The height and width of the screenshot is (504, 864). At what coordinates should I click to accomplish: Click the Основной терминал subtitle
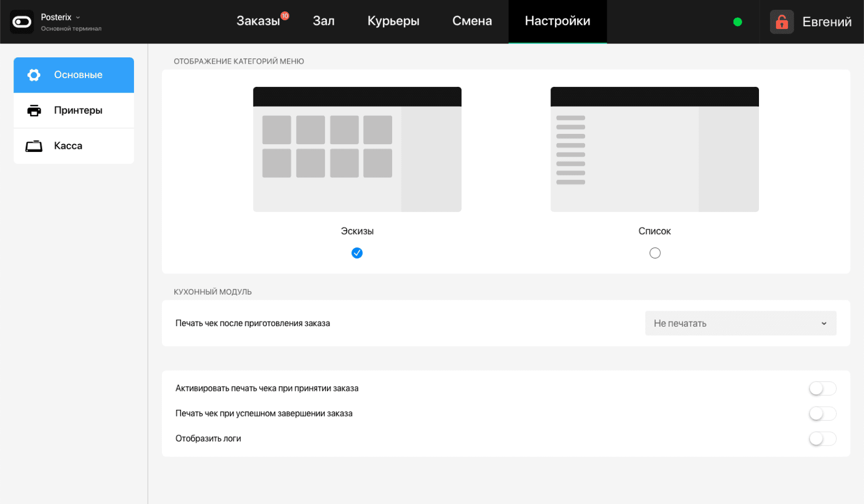tap(71, 28)
